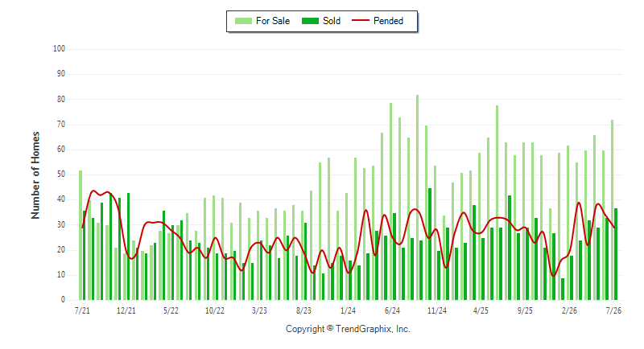Select the Pended legend label
This screenshot has width=644, height=349.
click(x=388, y=21)
